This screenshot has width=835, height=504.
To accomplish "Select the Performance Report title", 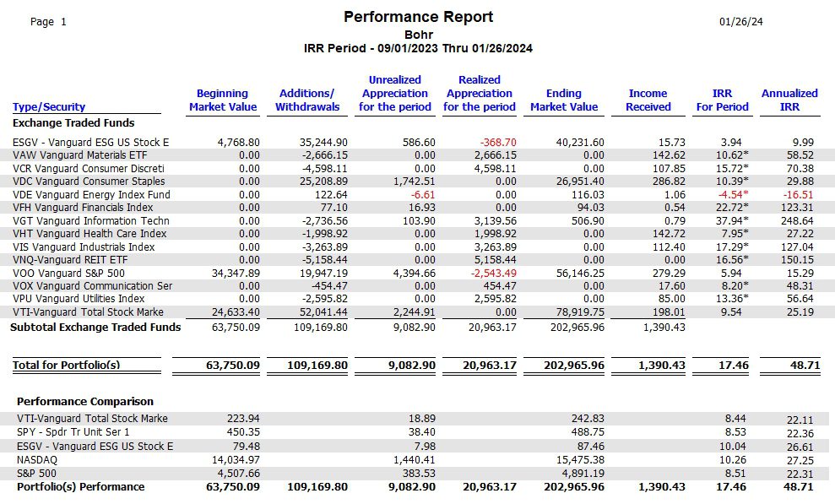I will (418, 17).
